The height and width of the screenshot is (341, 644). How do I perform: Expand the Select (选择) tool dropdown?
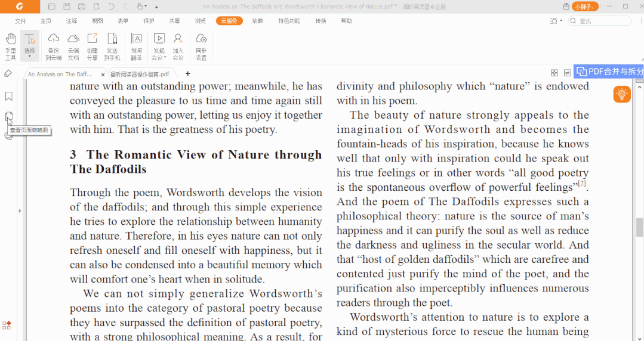pos(29,57)
